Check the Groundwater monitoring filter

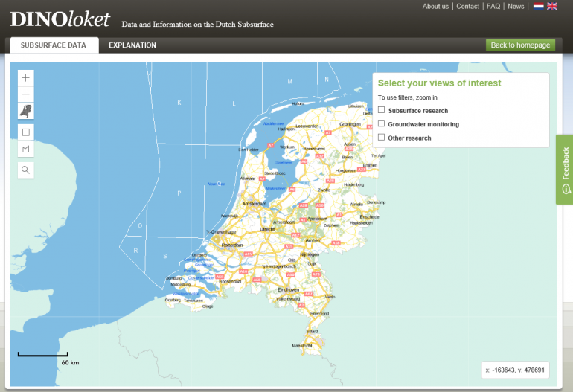pyautogui.click(x=381, y=123)
